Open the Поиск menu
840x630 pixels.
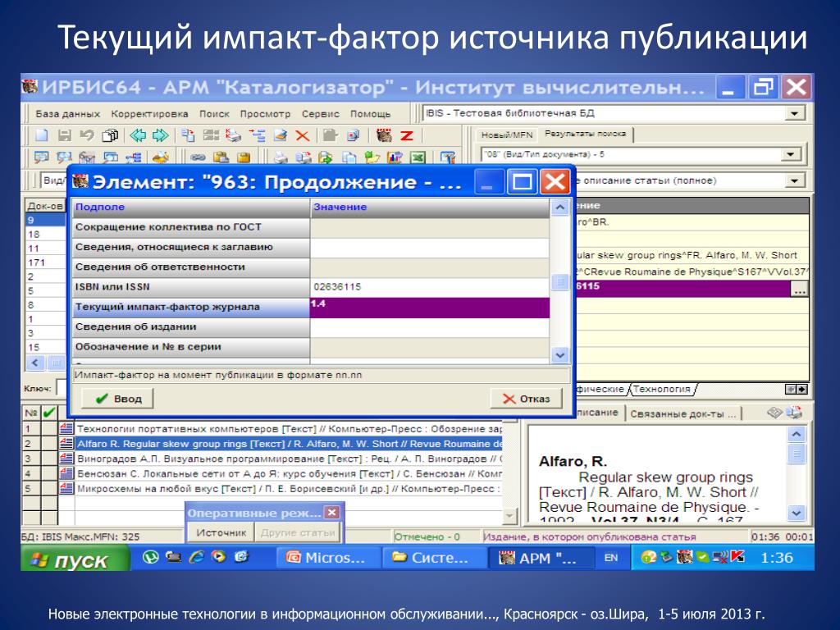(214, 113)
